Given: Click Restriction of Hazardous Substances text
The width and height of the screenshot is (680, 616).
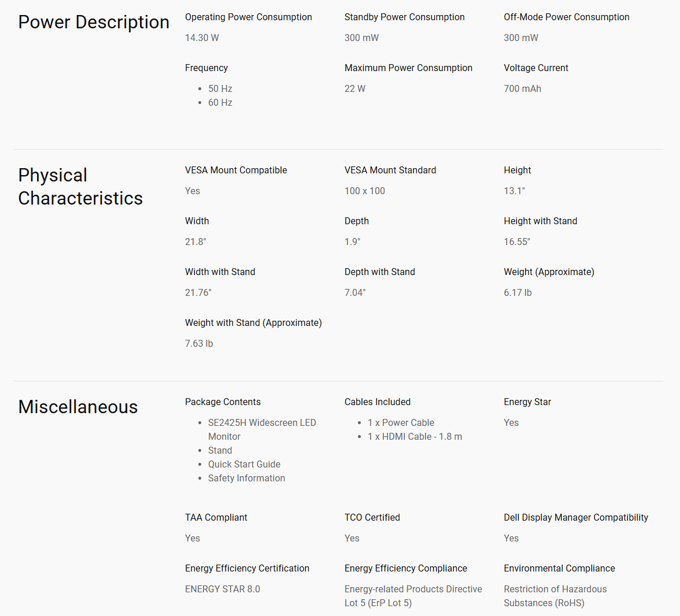Looking at the screenshot, I should pyautogui.click(x=555, y=596).
